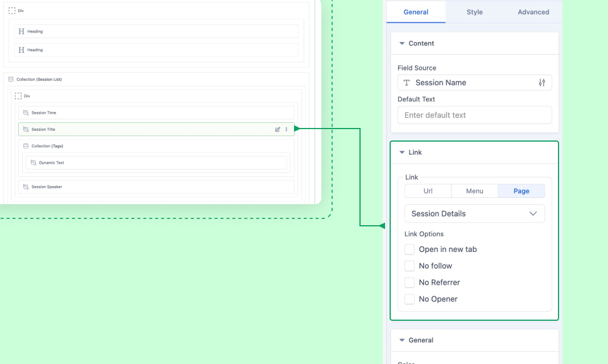Click the Collection (Tags) database icon
Screen dimensions: 608x364
click(x=26, y=146)
